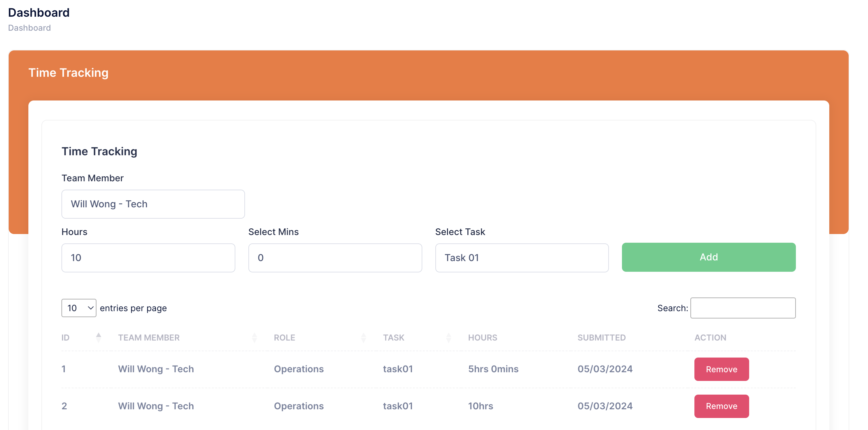This screenshot has height=430, width=868.
Task: Click the green Add button
Action: 709,257
